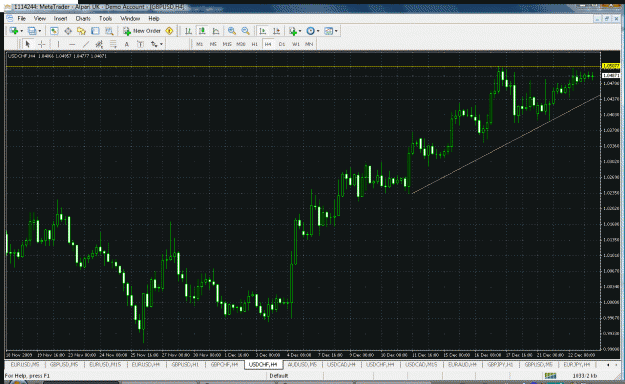The image size is (625, 384).
Task: Switch timeframe to M15
Action: [227, 44]
